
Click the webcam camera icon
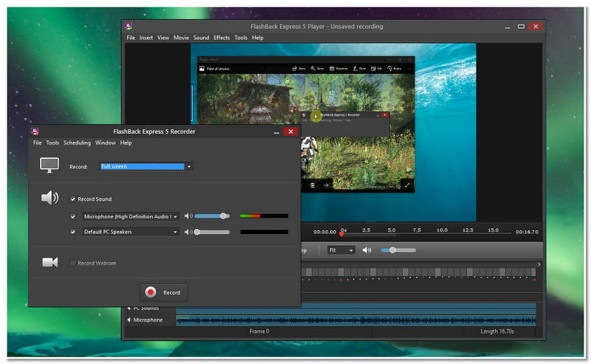(49, 263)
